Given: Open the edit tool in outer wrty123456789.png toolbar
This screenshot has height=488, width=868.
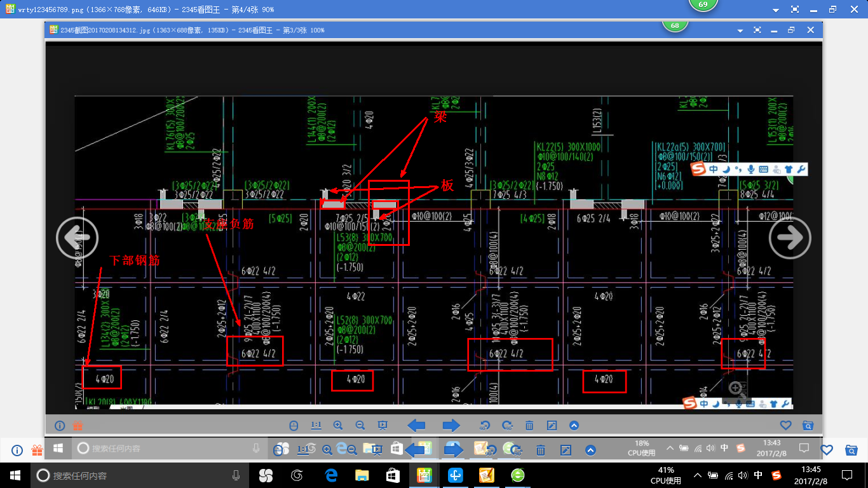Looking at the screenshot, I should [566, 451].
